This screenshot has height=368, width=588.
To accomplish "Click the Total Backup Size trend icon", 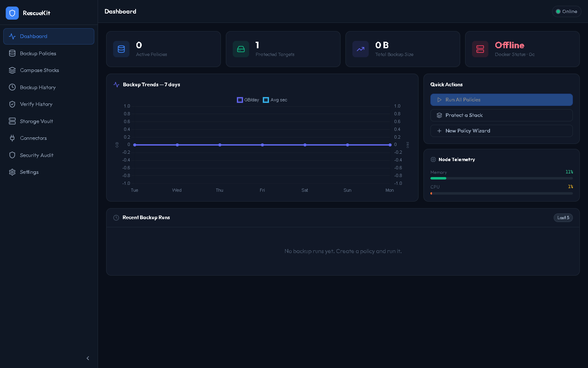I will click(x=361, y=49).
